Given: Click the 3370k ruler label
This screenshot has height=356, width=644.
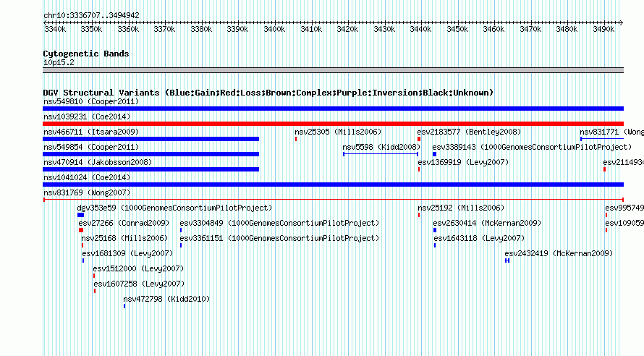Looking at the screenshot, I should [164, 29].
